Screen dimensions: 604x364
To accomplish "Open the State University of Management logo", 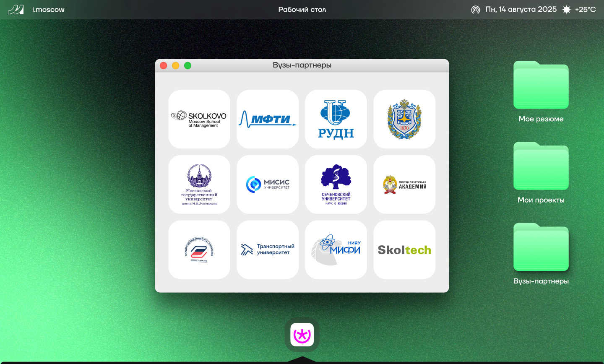I will pyautogui.click(x=199, y=250).
